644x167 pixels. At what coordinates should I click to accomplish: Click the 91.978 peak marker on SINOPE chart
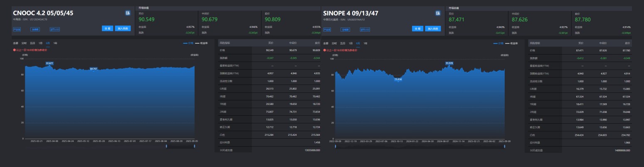(449, 63)
